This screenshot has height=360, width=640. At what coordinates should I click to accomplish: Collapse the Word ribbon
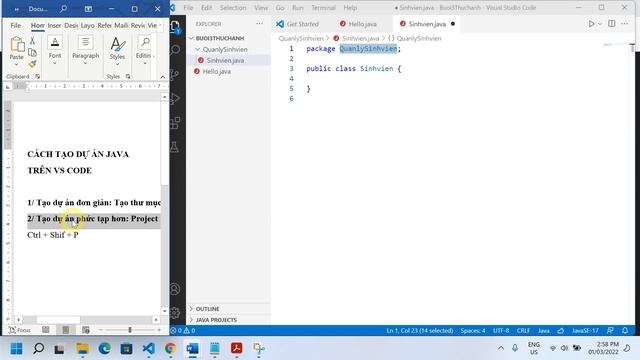162,77
